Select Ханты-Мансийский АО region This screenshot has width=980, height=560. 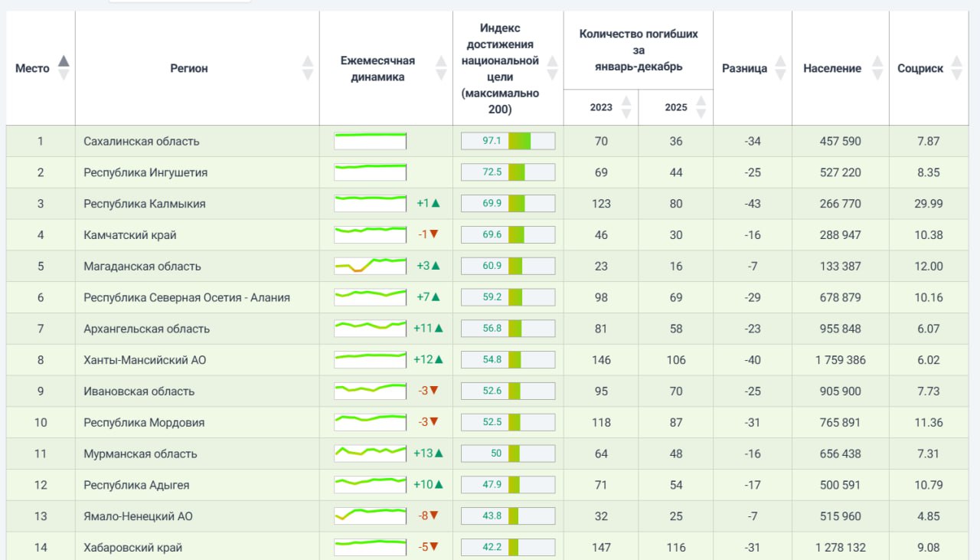pyautogui.click(x=145, y=360)
